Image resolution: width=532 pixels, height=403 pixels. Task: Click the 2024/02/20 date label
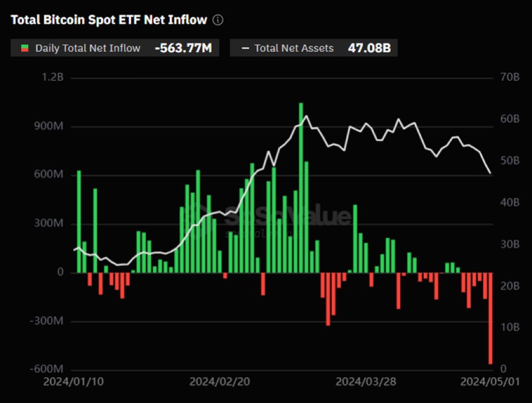pyautogui.click(x=220, y=381)
